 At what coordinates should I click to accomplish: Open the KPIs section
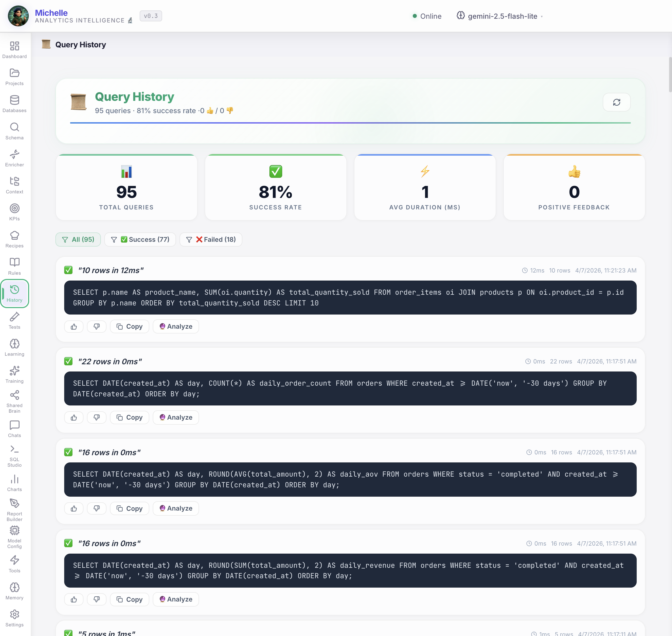coord(14,212)
